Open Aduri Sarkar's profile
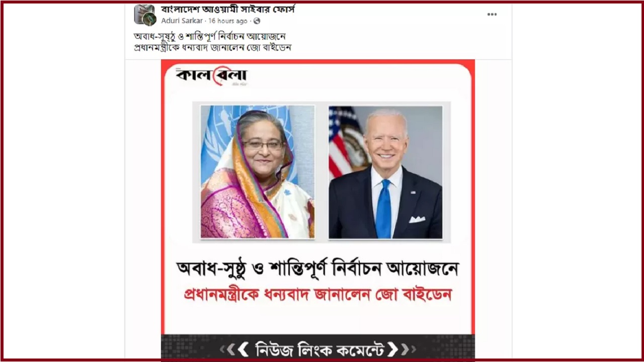Viewport: 644px width, 362px height. 182,21
